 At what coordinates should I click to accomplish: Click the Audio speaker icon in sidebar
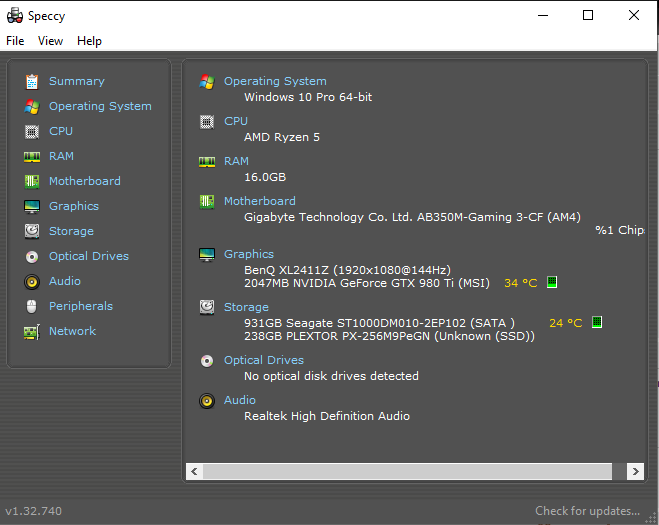click(x=32, y=281)
